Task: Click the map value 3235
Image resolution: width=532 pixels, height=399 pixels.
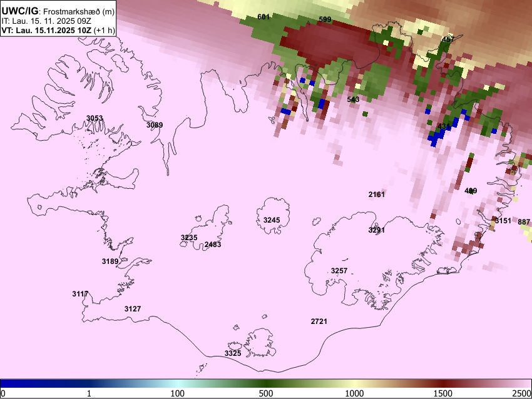Action: point(189,237)
